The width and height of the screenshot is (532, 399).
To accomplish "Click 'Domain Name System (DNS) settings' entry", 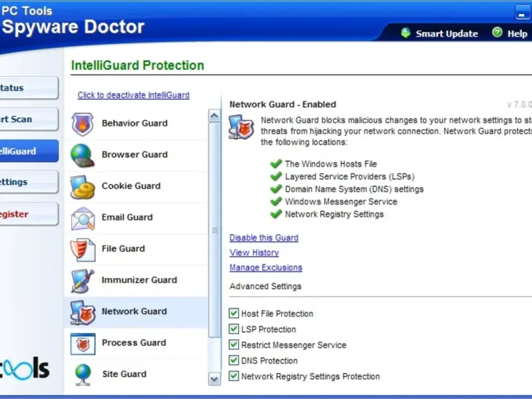I will pos(354,189).
